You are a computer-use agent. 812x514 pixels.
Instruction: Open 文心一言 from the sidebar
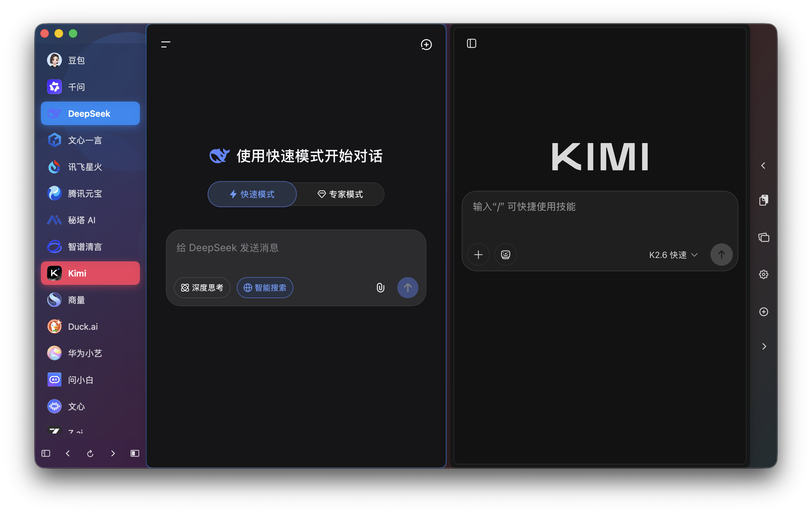(90, 140)
